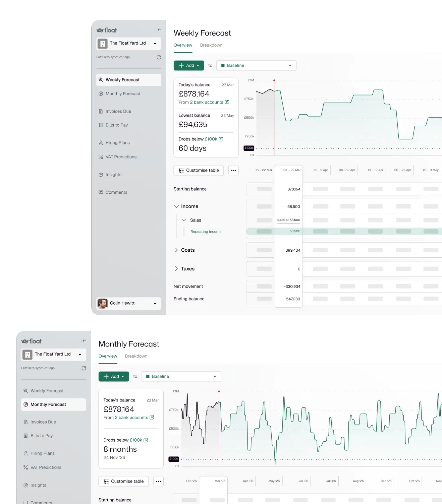Click float logo in Weekly Forecast window

(x=107, y=30)
